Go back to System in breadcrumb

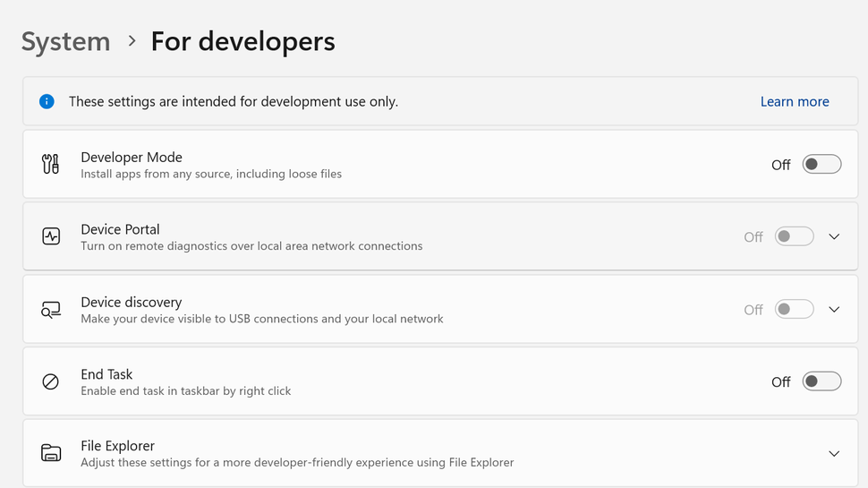(65, 41)
